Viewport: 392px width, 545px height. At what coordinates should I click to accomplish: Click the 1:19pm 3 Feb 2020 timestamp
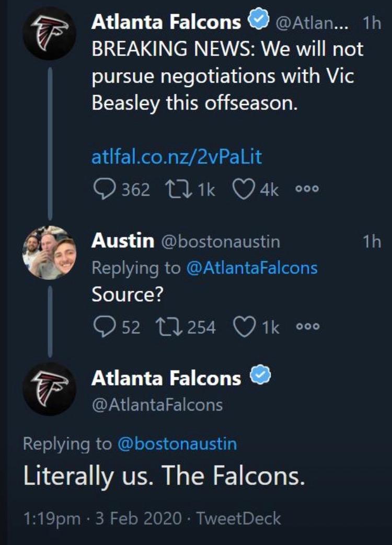tap(102, 518)
